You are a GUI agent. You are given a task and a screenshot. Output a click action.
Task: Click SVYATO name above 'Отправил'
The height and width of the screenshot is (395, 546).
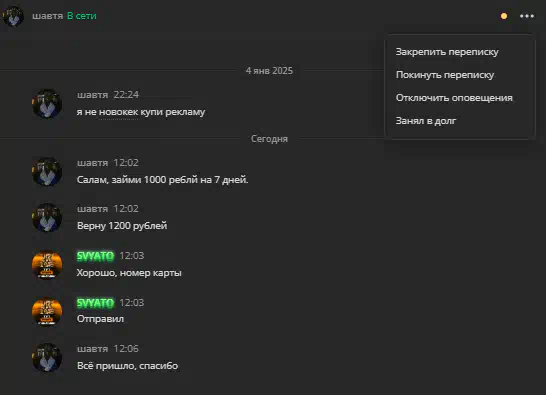pos(95,303)
